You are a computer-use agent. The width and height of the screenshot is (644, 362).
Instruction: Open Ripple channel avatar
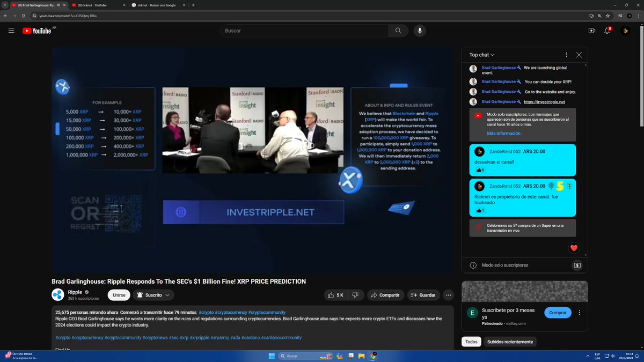tap(57, 294)
